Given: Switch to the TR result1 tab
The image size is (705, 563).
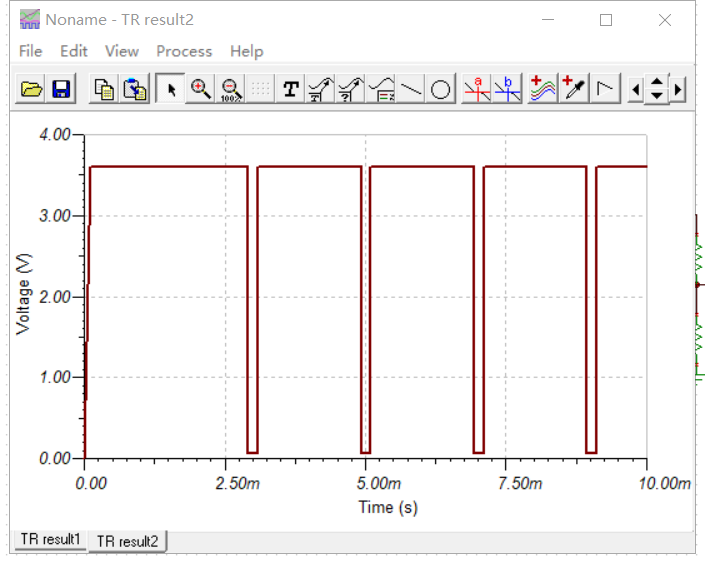Looking at the screenshot, I should click(x=50, y=539).
